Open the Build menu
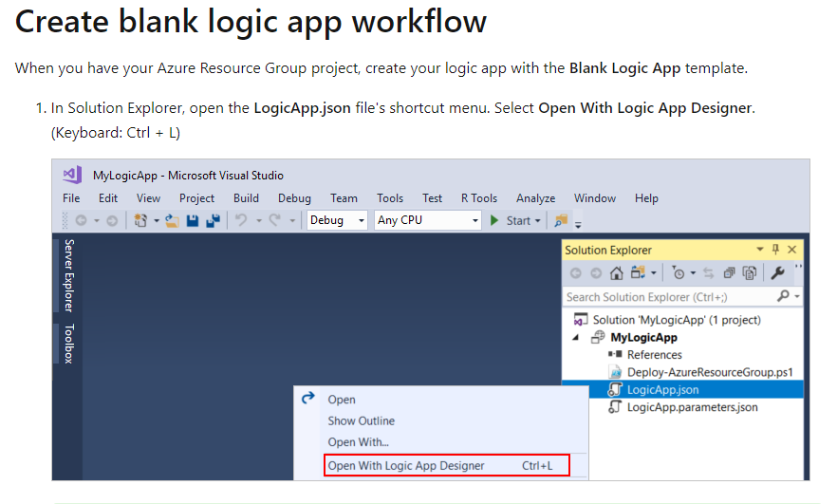The image size is (837, 504). click(x=246, y=198)
